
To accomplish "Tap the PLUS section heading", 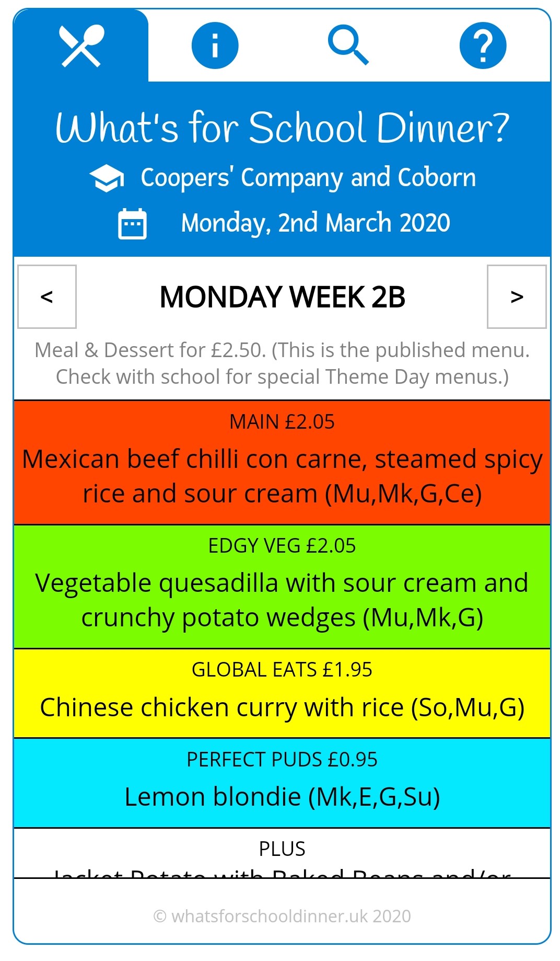I will tap(282, 849).
